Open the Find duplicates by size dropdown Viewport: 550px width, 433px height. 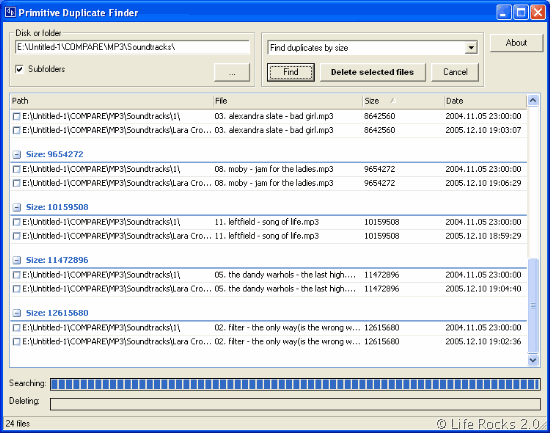click(x=471, y=47)
